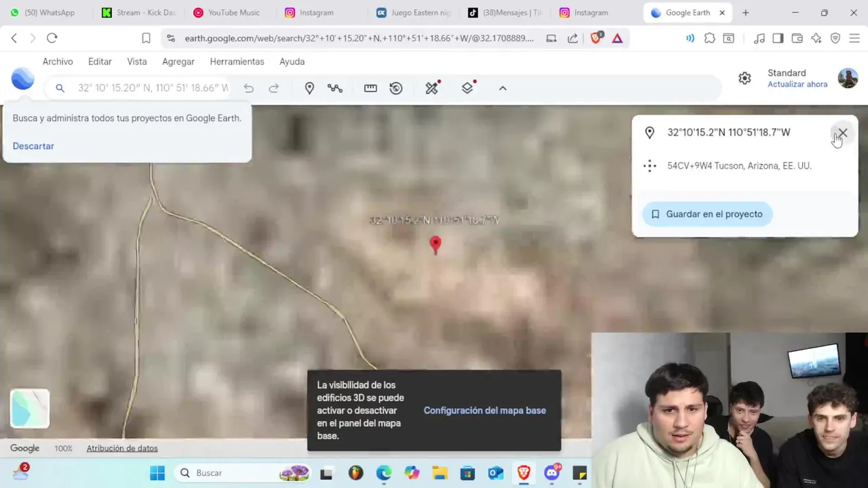Open Brave Rewards triangle icon
The height and width of the screenshot is (488, 868).
click(617, 38)
